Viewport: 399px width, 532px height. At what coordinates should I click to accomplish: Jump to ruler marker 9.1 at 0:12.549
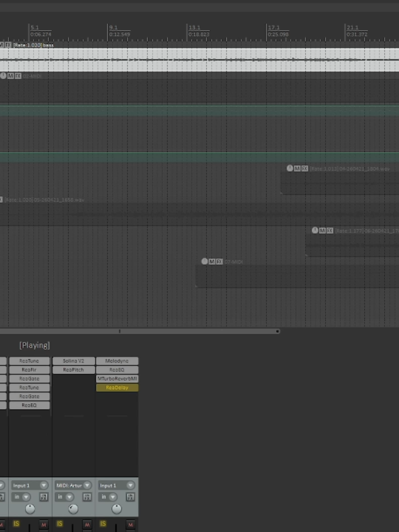[119, 31]
